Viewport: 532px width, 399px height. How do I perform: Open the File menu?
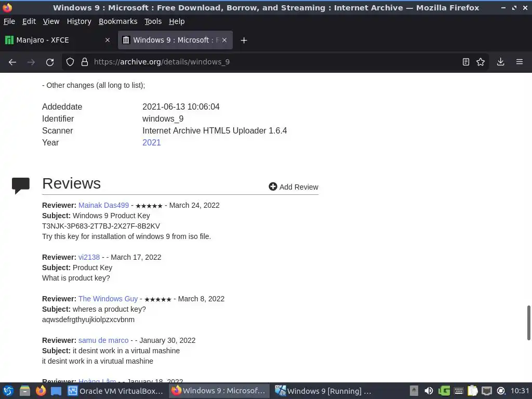tap(9, 21)
